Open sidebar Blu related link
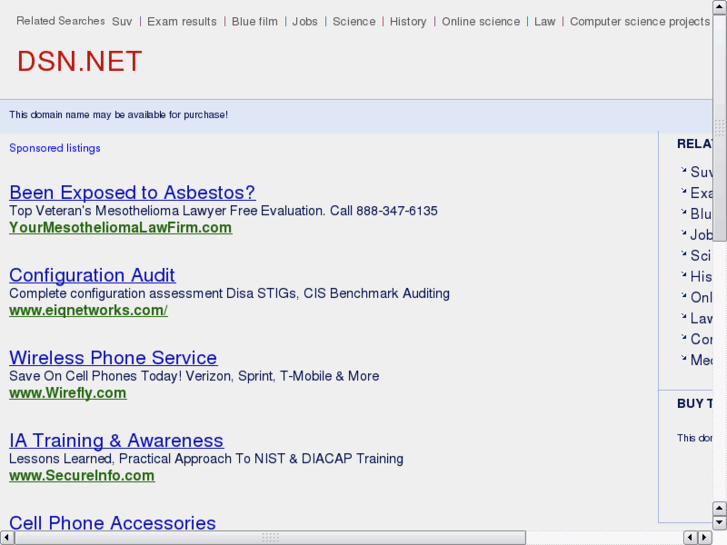727x545 pixels. 701,214
